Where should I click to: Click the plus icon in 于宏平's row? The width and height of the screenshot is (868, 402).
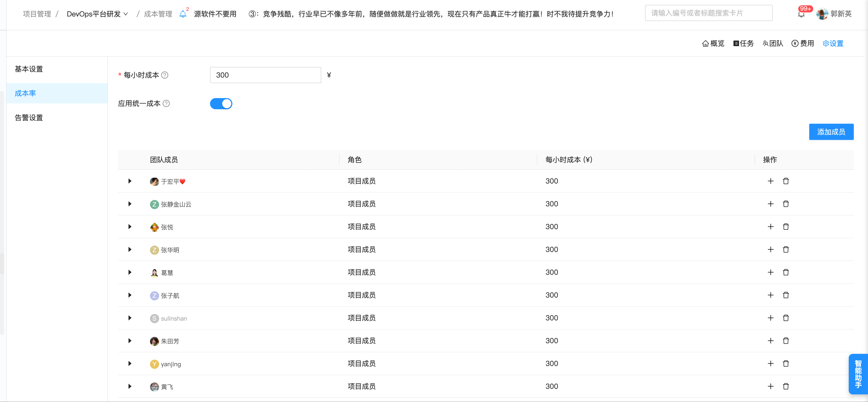coord(771,181)
